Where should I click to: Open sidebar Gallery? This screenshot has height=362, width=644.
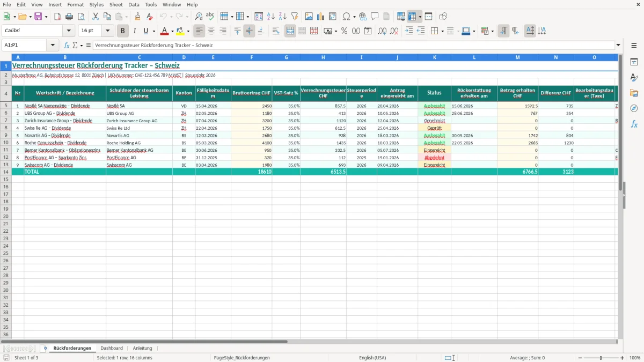coord(634,93)
